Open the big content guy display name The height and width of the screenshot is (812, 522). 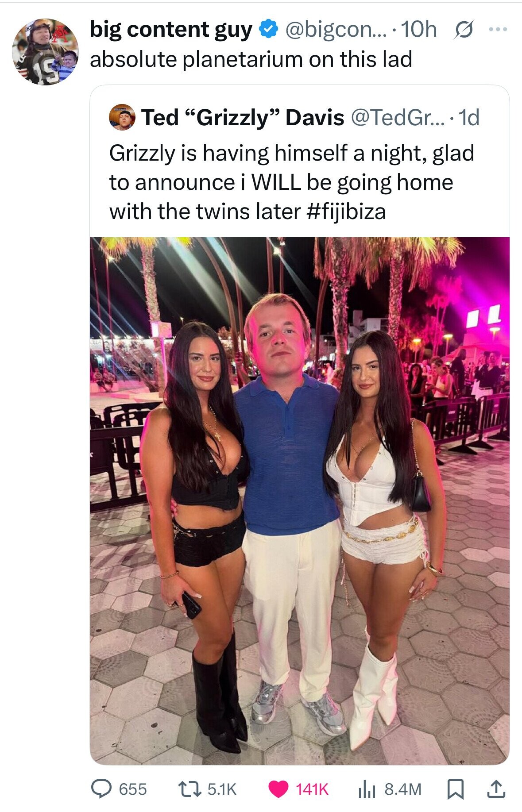coord(171,30)
